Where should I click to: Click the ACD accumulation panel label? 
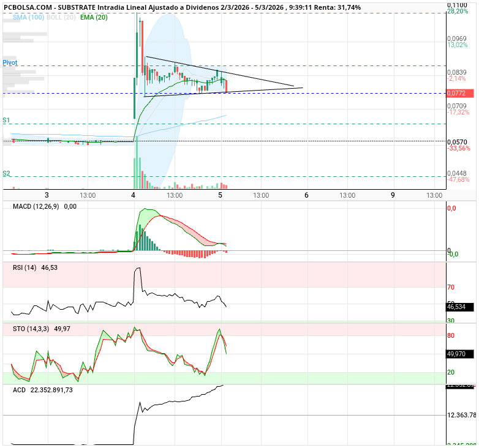coord(20,390)
